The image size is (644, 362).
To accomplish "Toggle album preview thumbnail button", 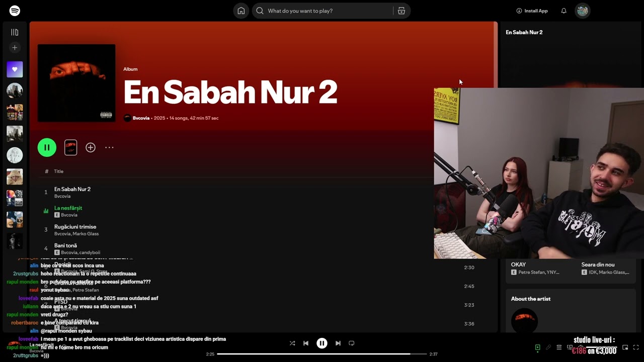I will [71, 147].
